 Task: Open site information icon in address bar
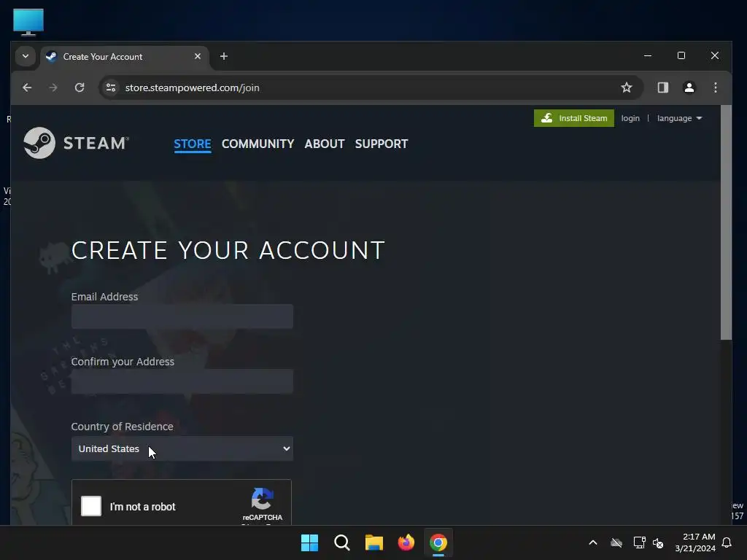(x=111, y=87)
